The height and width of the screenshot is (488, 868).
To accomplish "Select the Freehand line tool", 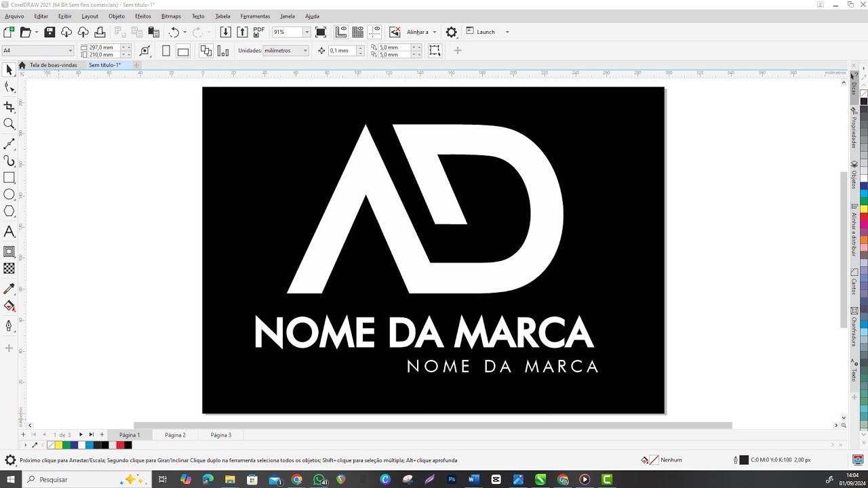I will [9, 144].
